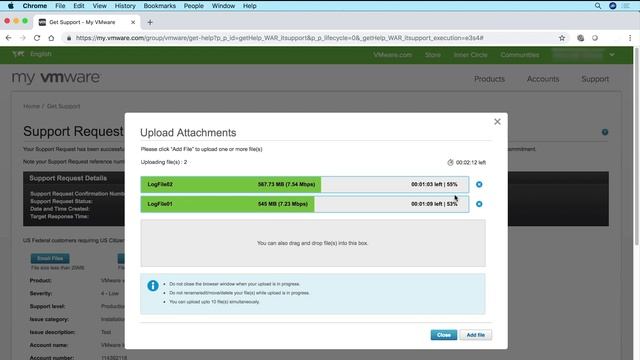Cancel the LogFile02 upload
640x360 pixels.
[x=479, y=184]
